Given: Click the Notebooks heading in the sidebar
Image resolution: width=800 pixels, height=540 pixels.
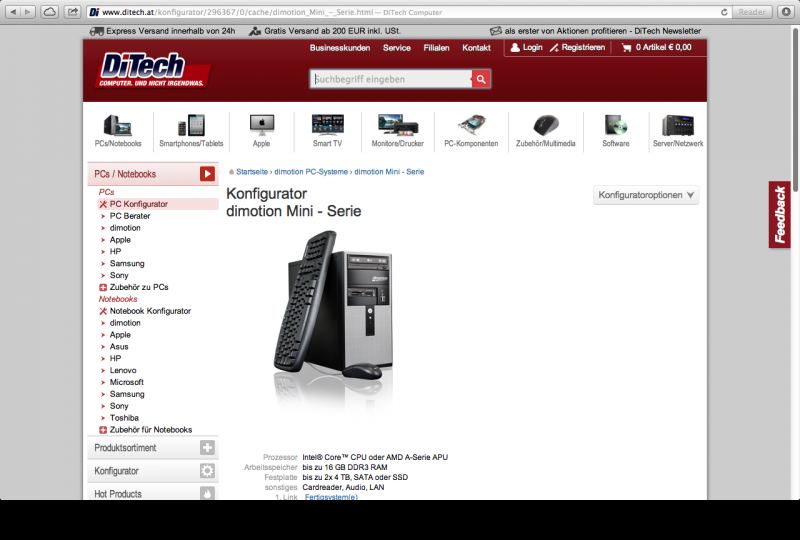Looking at the screenshot, I should [x=118, y=299].
